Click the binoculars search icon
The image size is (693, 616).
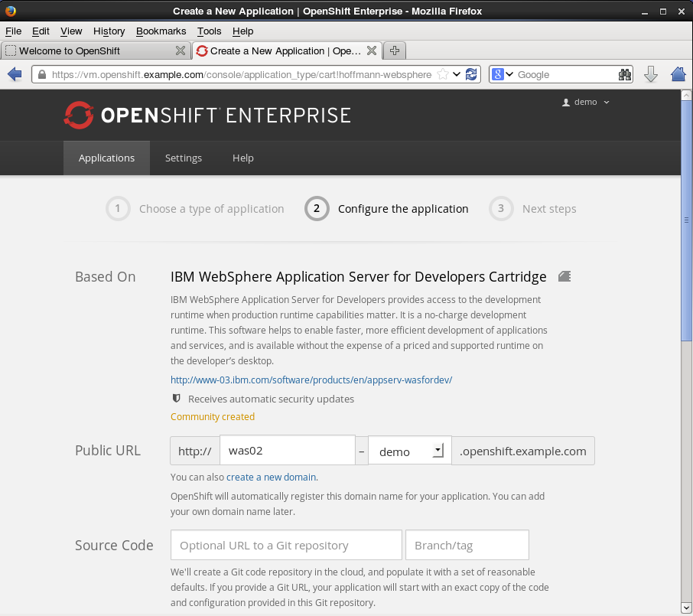624,74
